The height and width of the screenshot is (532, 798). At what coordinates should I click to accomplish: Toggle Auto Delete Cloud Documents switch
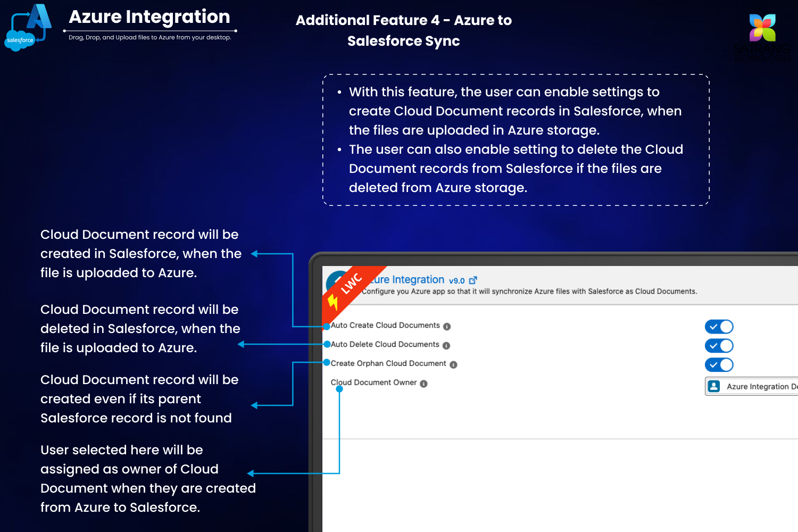point(719,346)
